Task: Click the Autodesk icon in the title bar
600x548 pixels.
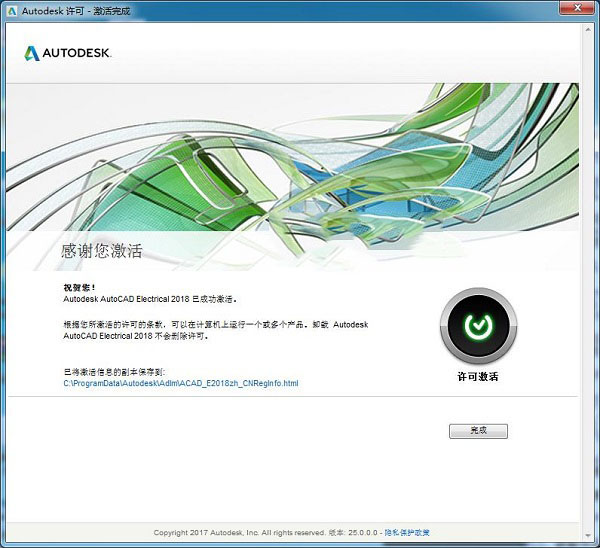Action: [12, 10]
